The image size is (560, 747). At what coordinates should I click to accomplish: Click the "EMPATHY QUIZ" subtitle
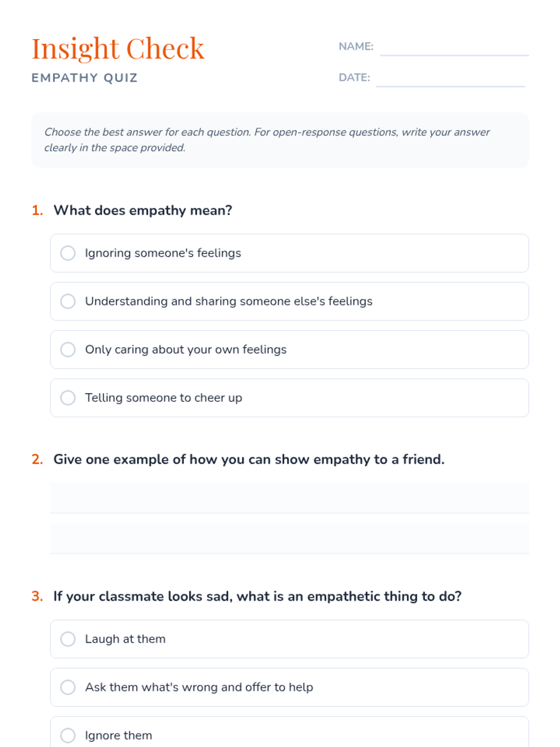pos(84,78)
